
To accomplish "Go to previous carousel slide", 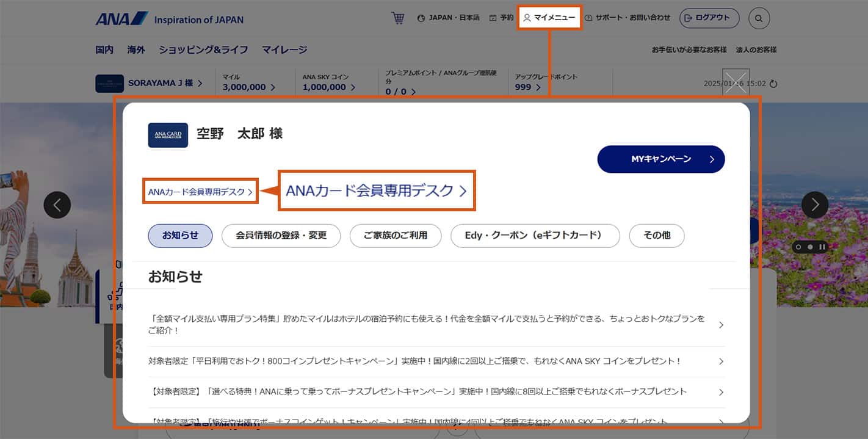I will (x=57, y=205).
